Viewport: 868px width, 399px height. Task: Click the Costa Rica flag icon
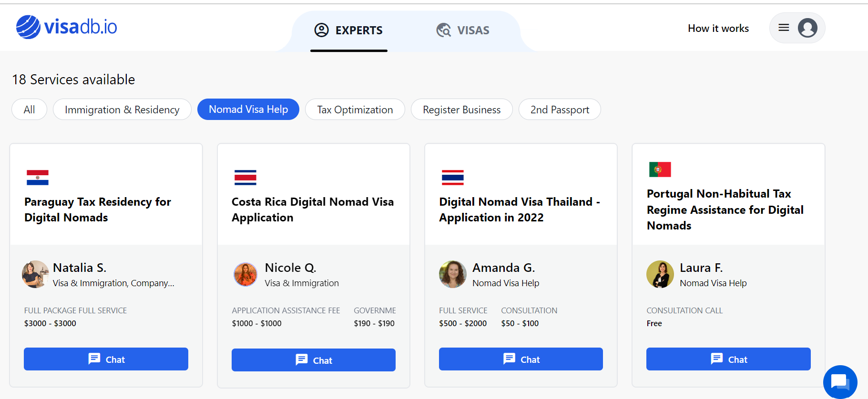pyautogui.click(x=245, y=178)
